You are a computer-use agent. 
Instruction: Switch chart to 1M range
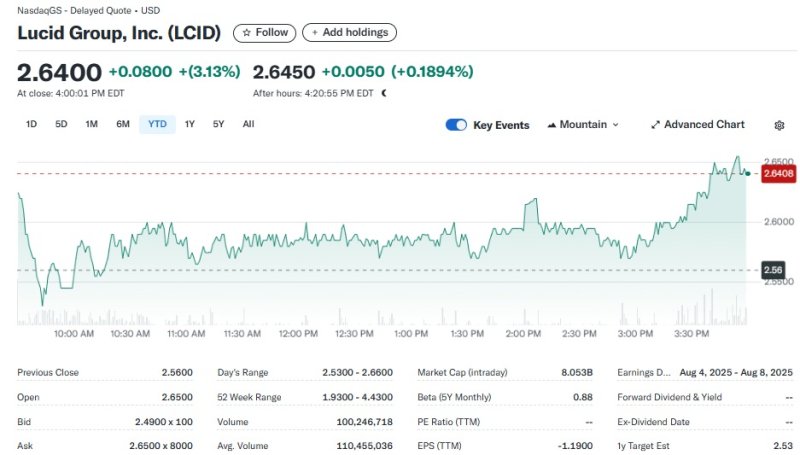click(x=91, y=124)
